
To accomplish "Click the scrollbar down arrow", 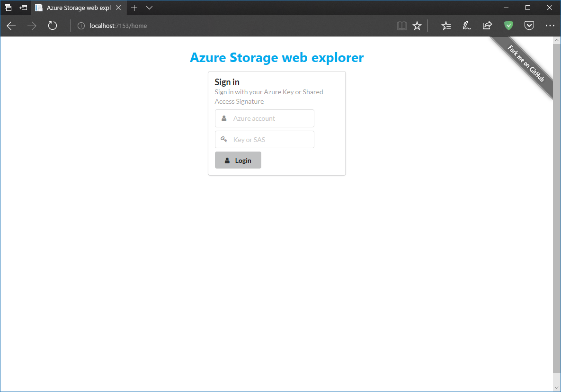I will point(556,387).
